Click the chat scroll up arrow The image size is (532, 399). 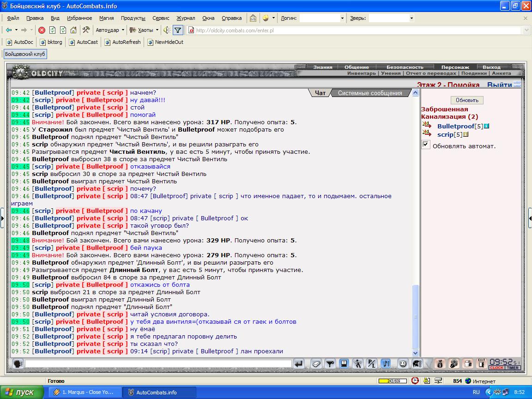(415, 93)
